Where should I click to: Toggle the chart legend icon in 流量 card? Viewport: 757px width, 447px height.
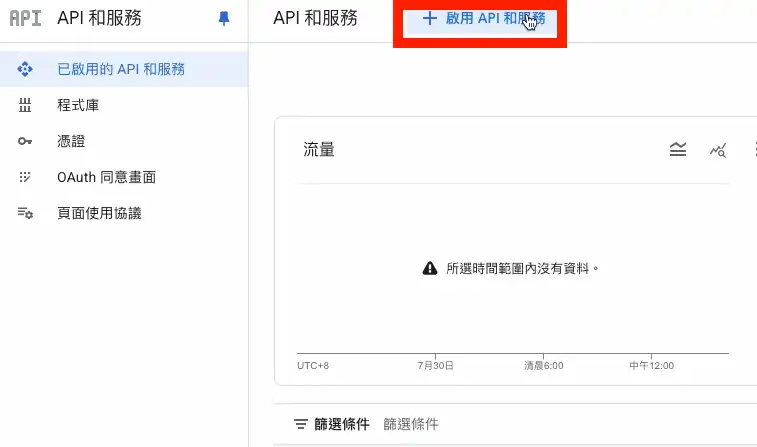678,150
